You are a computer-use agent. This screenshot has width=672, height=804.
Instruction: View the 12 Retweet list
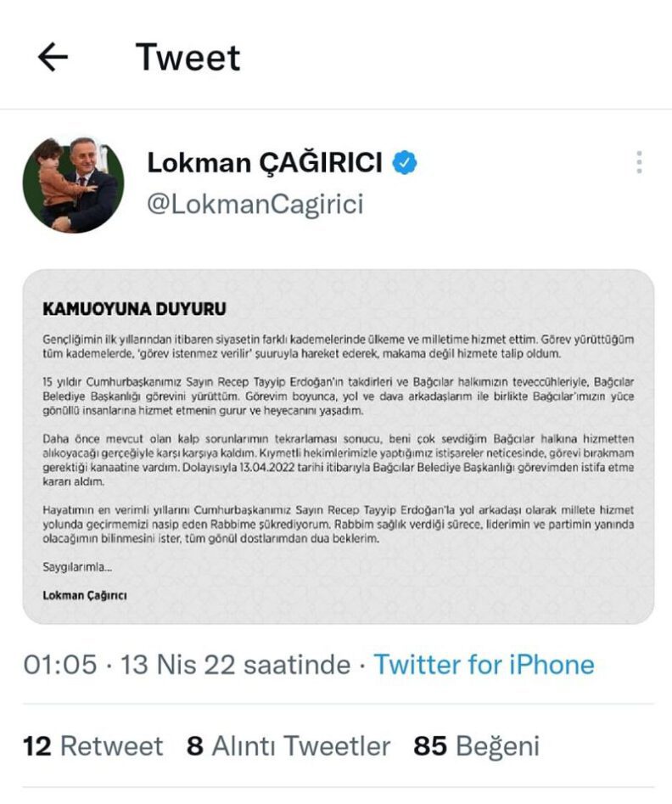click(93, 746)
